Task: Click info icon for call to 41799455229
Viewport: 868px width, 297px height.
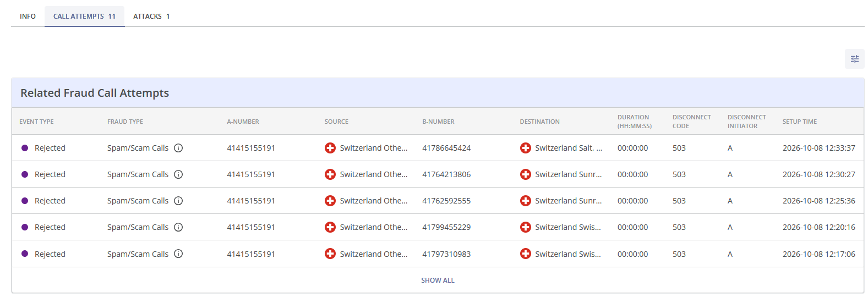Action: click(178, 227)
